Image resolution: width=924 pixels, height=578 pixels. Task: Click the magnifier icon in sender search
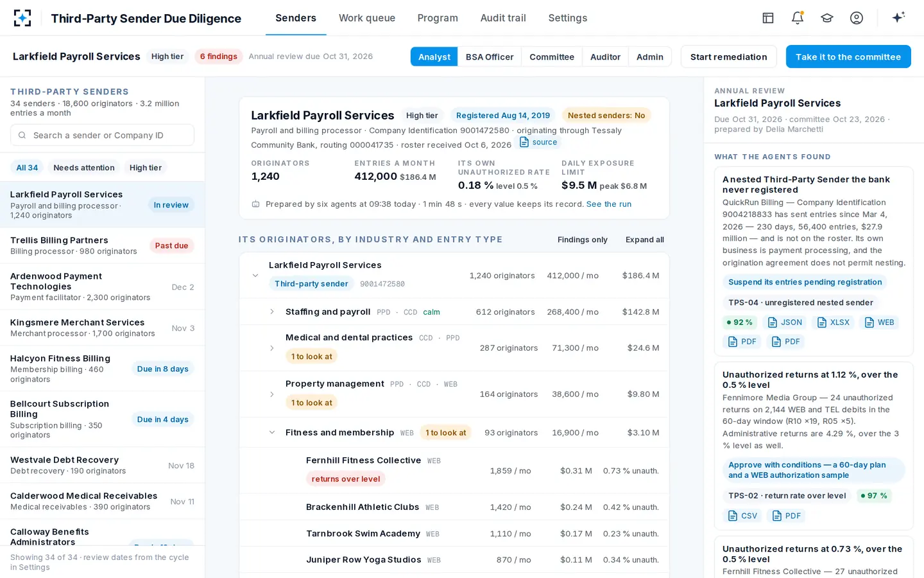22,136
